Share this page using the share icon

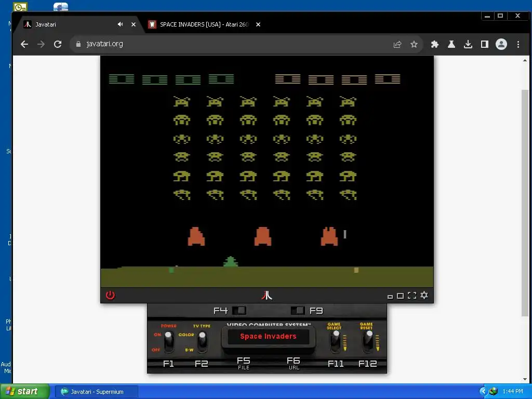pyautogui.click(x=397, y=44)
